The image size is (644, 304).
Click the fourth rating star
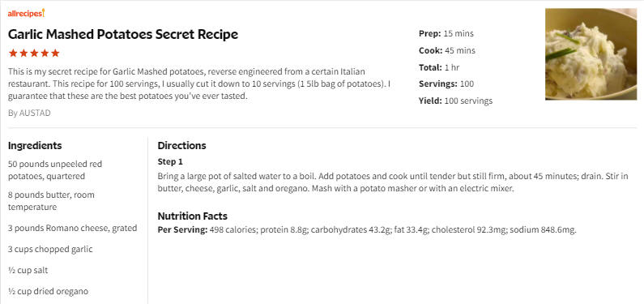coord(45,53)
